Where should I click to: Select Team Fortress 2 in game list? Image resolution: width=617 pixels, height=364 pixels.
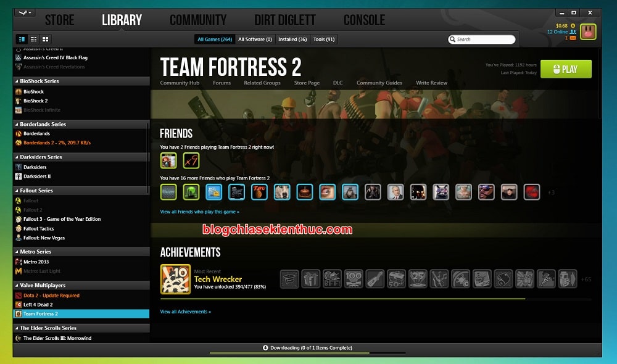point(81,313)
